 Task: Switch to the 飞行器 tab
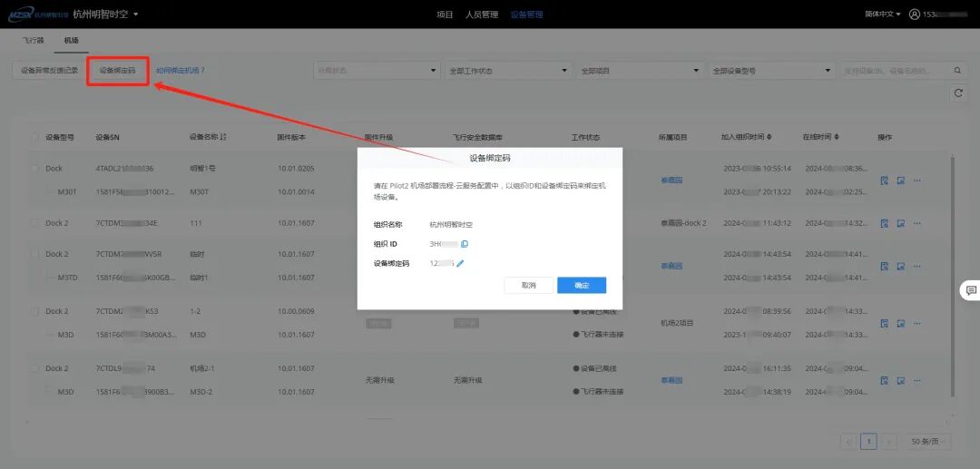point(34,40)
